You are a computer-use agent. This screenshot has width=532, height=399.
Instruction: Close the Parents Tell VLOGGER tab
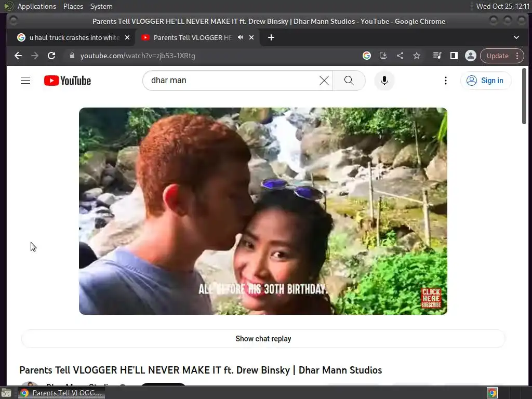pos(251,37)
